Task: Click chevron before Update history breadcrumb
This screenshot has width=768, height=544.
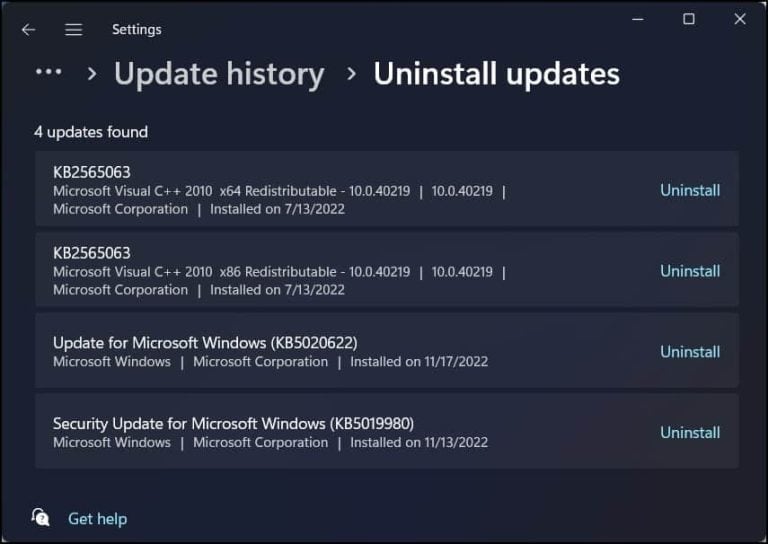Action: point(92,74)
